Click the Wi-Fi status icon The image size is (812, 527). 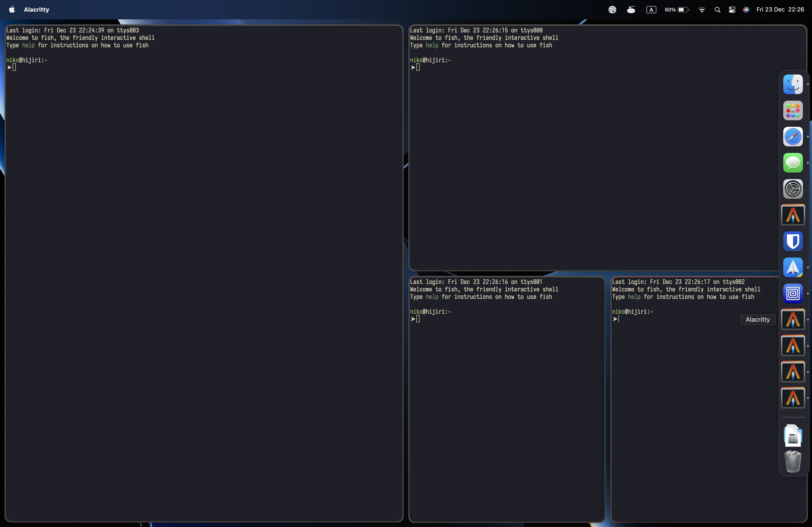pyautogui.click(x=702, y=9)
